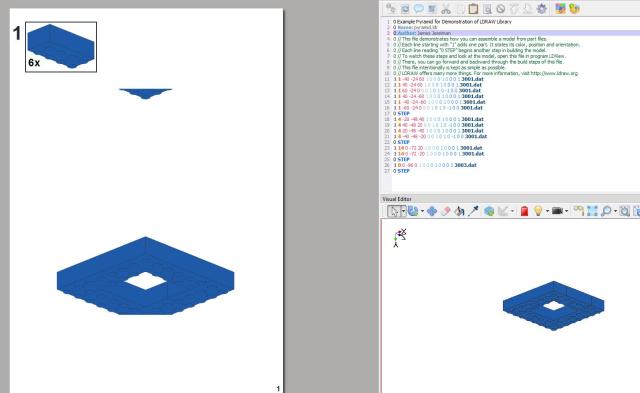Click the multicolor palette icon in top toolbar
Screen dimensions: 640x393
click(560, 9)
